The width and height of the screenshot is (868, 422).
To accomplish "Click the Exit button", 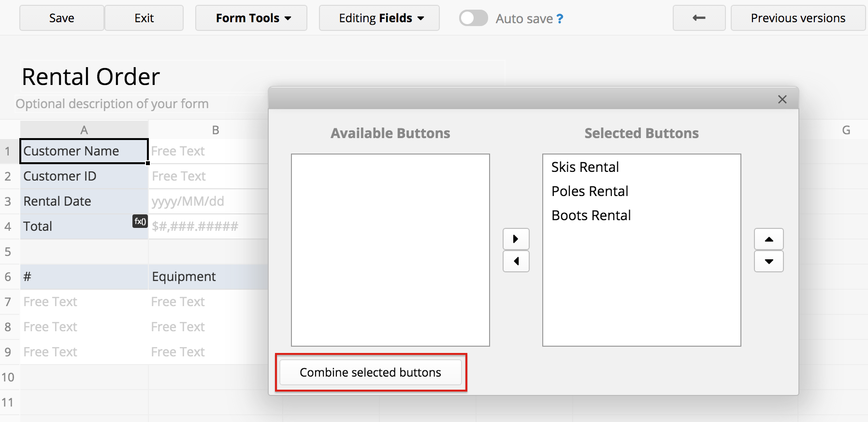I will 144,18.
